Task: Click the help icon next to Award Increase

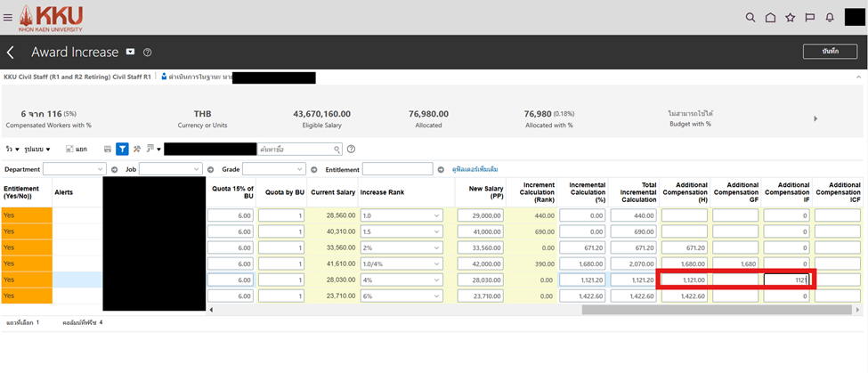Action: pyautogui.click(x=148, y=53)
